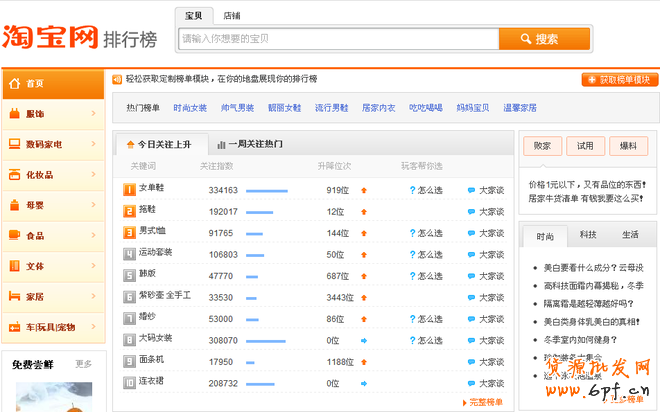
Task: Open the 居家内衣 hot list link
Action: pyautogui.click(x=379, y=108)
